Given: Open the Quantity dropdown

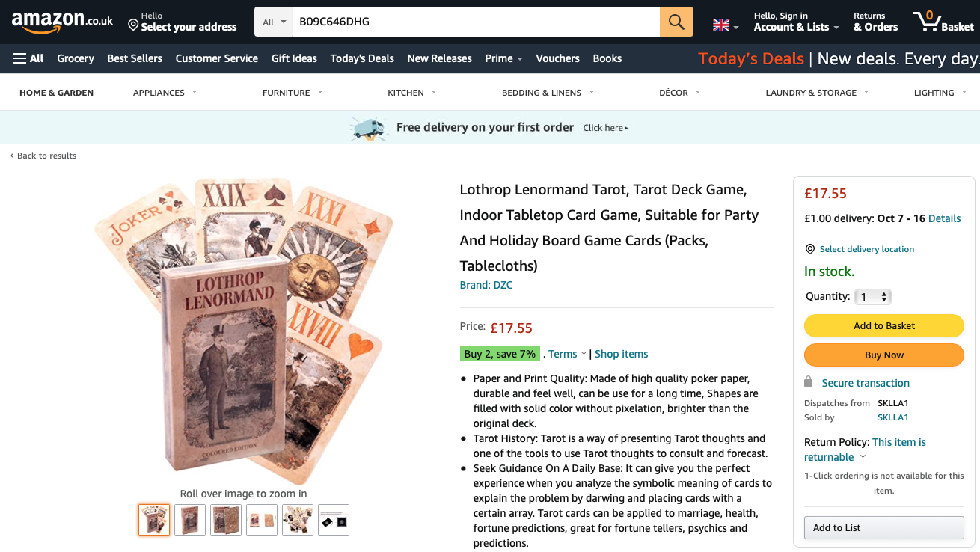Looking at the screenshot, I should (x=873, y=297).
